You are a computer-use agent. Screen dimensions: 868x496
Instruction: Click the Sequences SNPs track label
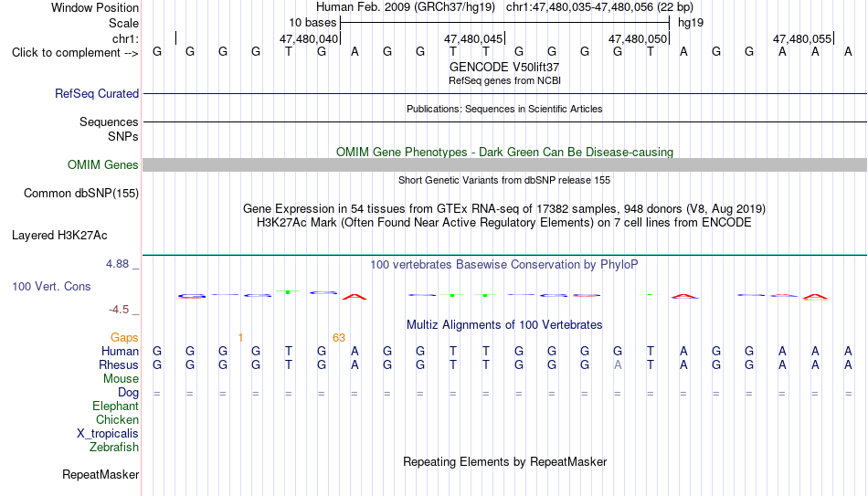pyautogui.click(x=109, y=129)
